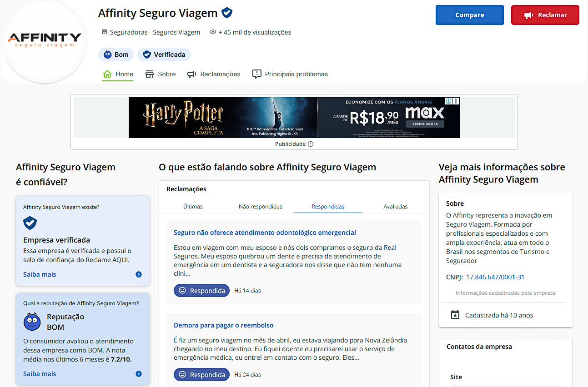Open the Reclamações navigation tab
588x387 pixels.
tap(214, 74)
